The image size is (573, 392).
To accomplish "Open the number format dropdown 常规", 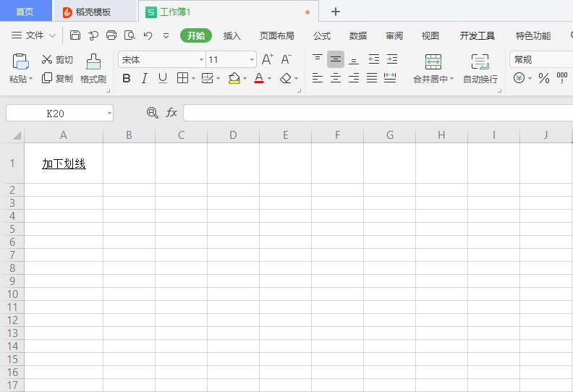I will pos(541,59).
